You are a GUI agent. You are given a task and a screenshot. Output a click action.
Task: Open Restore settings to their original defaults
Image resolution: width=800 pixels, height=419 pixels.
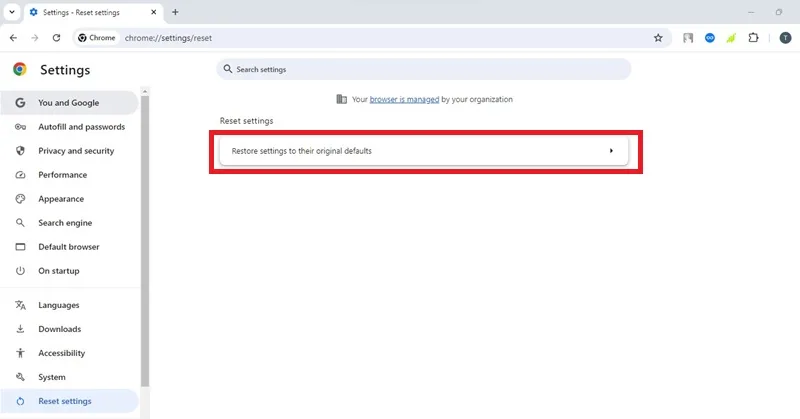423,151
